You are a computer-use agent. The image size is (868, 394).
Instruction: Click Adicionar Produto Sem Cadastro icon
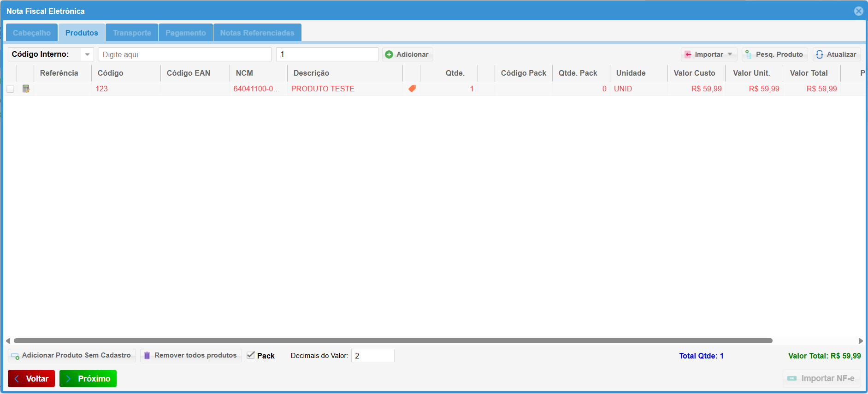(x=15, y=356)
